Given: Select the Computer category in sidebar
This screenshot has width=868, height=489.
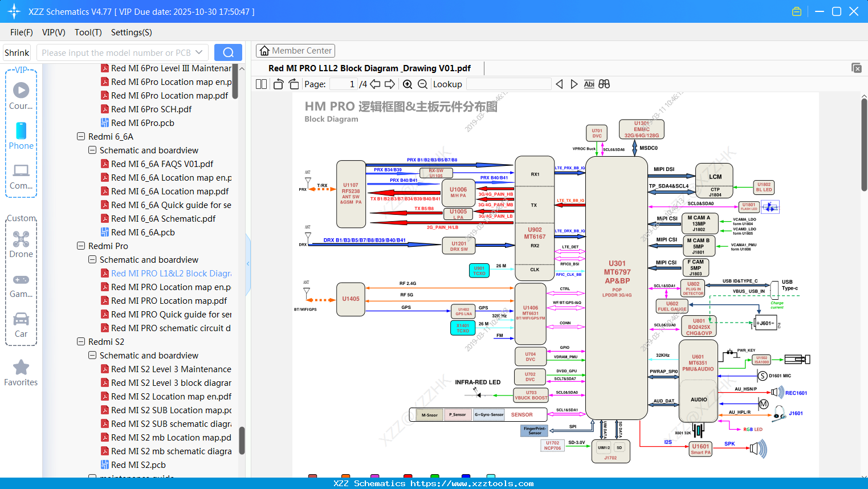Looking at the screenshot, I should [x=21, y=176].
